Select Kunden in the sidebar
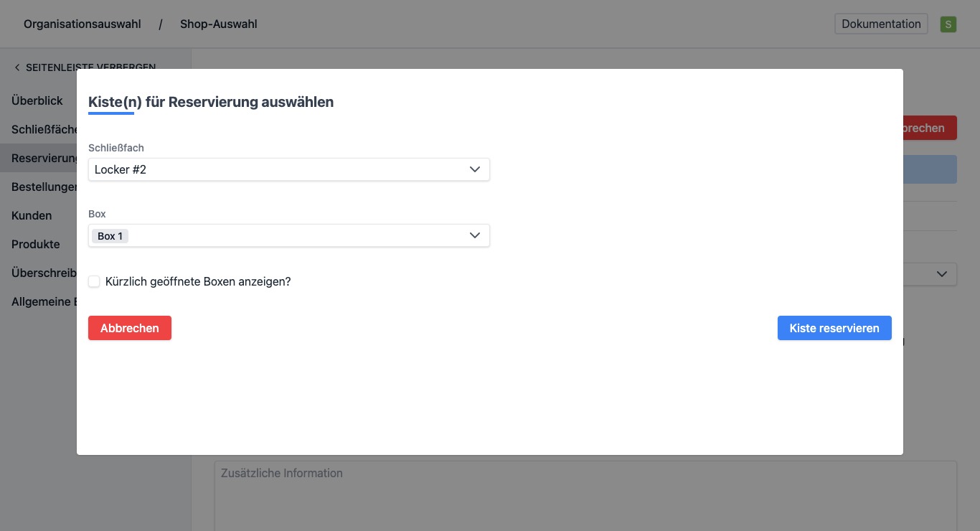Viewport: 980px width, 531px height. 32,216
